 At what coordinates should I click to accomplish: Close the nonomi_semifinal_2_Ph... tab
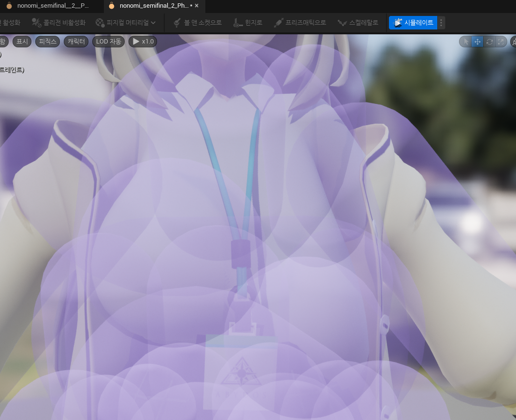(197, 6)
